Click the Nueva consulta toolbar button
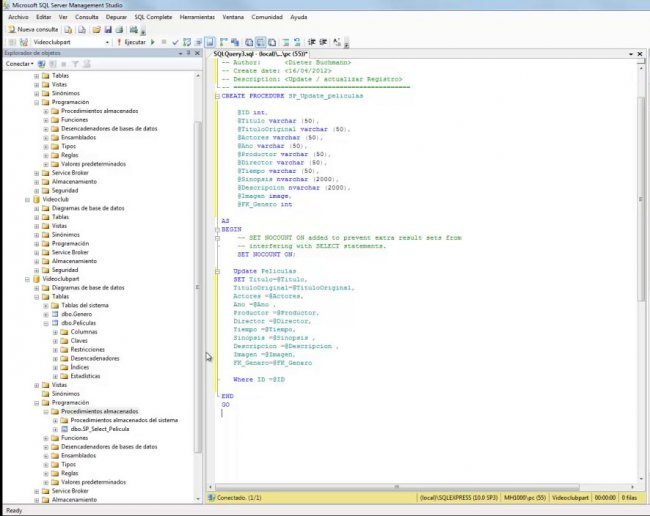This screenshot has height=516, width=650. pos(32,30)
